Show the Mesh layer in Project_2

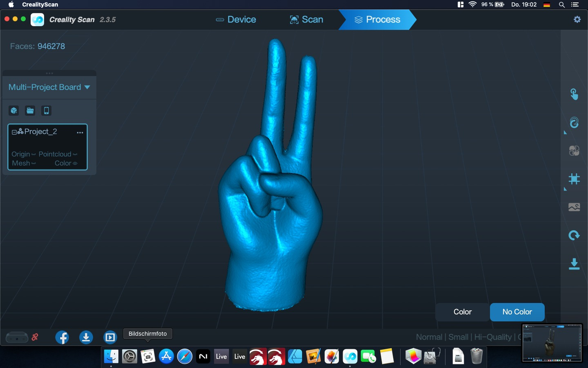[34, 163]
